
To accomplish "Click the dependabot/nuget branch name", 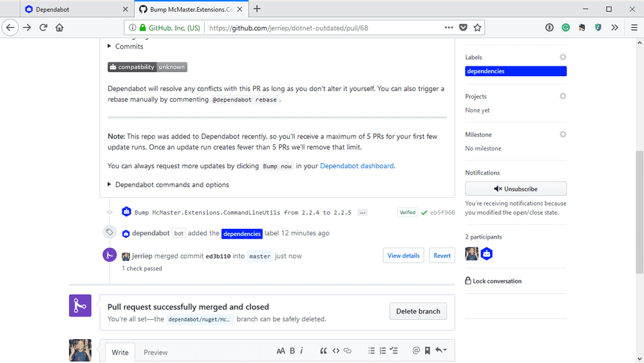I will pos(200,319).
